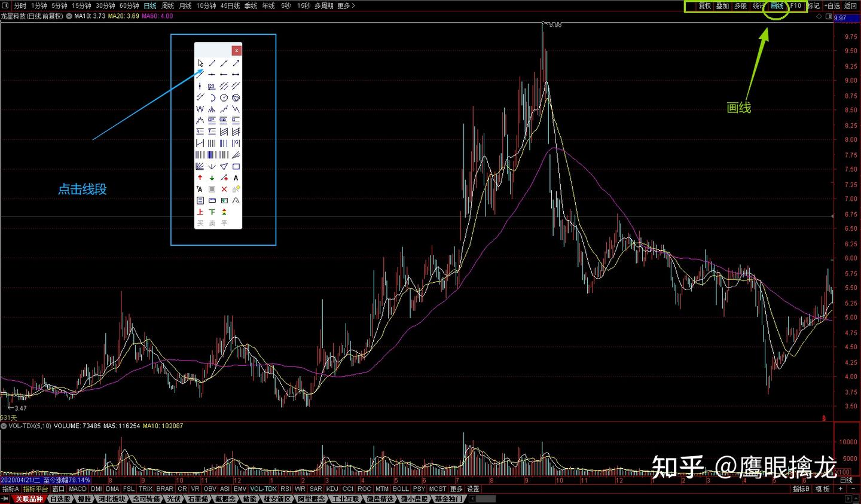Toggle the side panel icon by price axis
This screenshot has height=504, width=861.
coord(829,17)
